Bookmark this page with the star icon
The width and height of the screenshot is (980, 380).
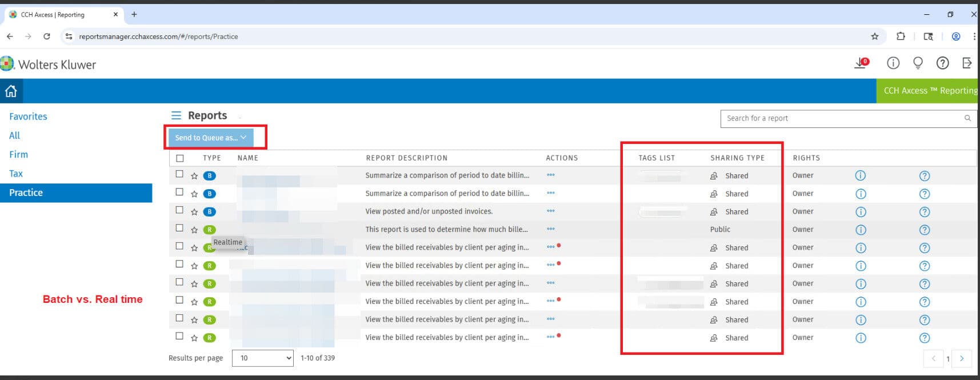(x=874, y=36)
